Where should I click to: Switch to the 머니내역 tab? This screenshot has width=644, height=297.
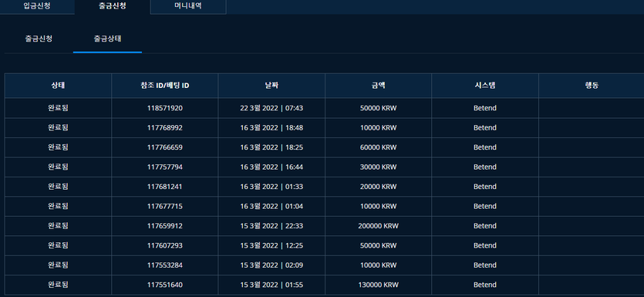tap(188, 7)
